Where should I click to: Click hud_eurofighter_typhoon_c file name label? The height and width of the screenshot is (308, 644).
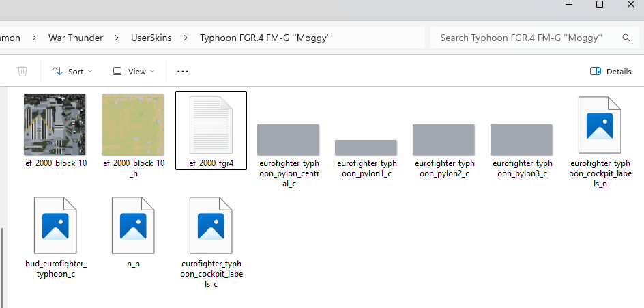click(56, 268)
